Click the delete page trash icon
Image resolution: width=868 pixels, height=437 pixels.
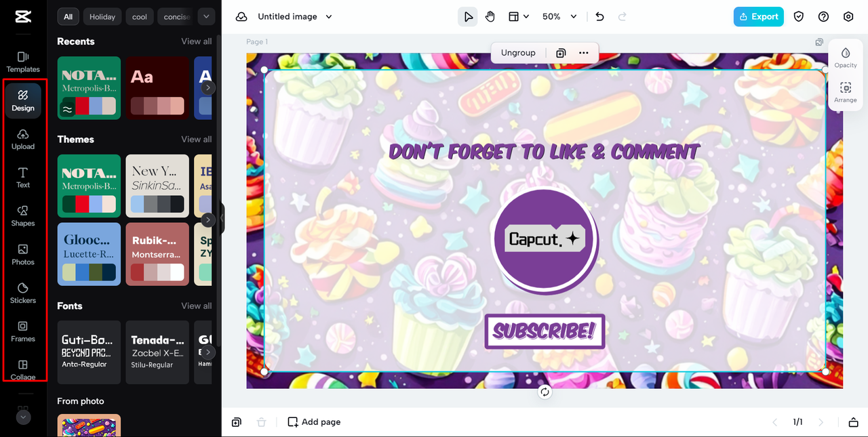tap(261, 422)
